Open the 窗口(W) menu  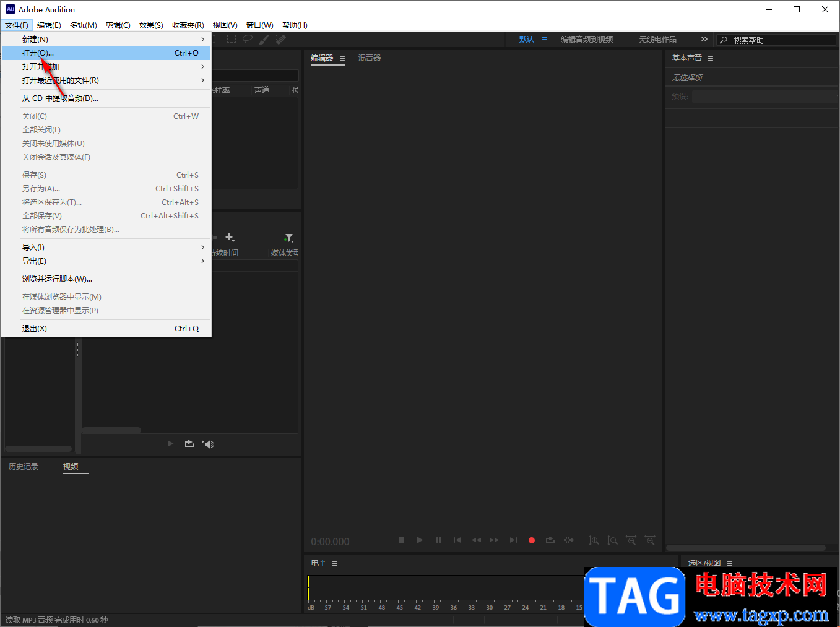(x=260, y=25)
